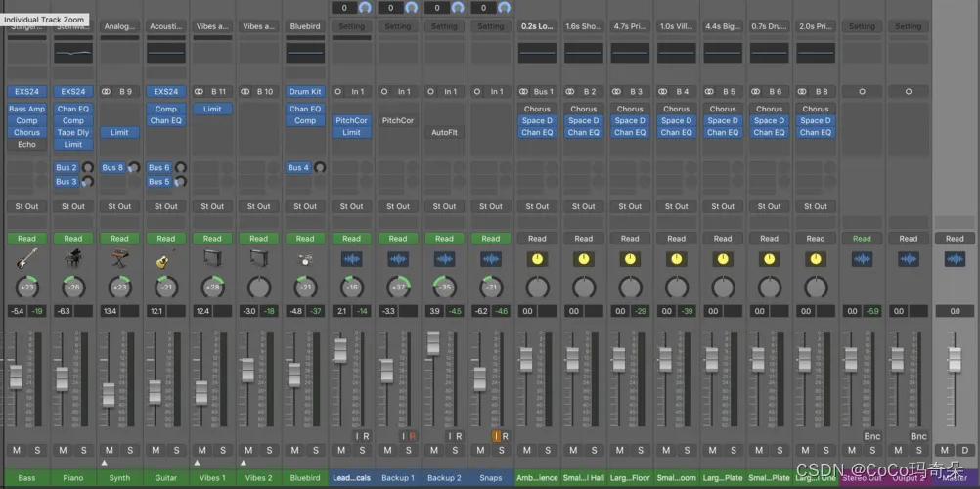Select the Guitar track name label
Image resolution: width=980 pixels, height=489 pixels.
(x=165, y=477)
